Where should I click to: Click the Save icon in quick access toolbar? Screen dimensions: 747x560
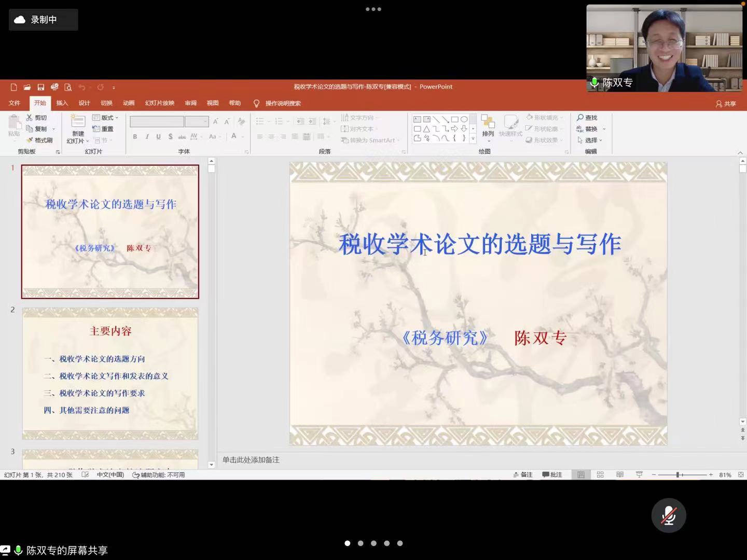tap(40, 87)
